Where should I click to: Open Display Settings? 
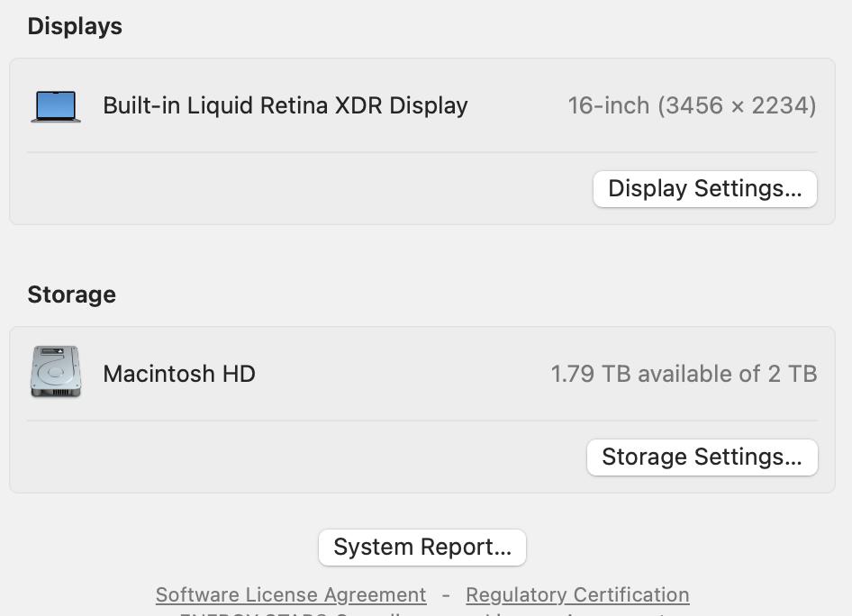(x=704, y=189)
